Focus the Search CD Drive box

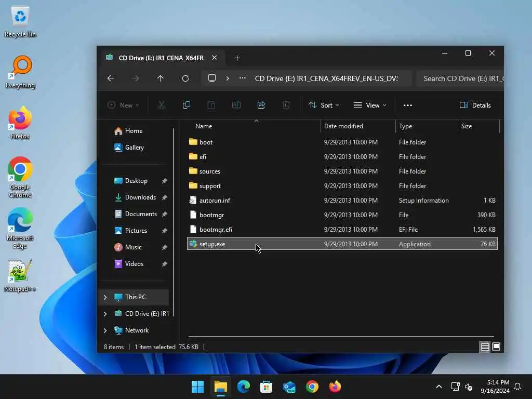tap(460, 78)
